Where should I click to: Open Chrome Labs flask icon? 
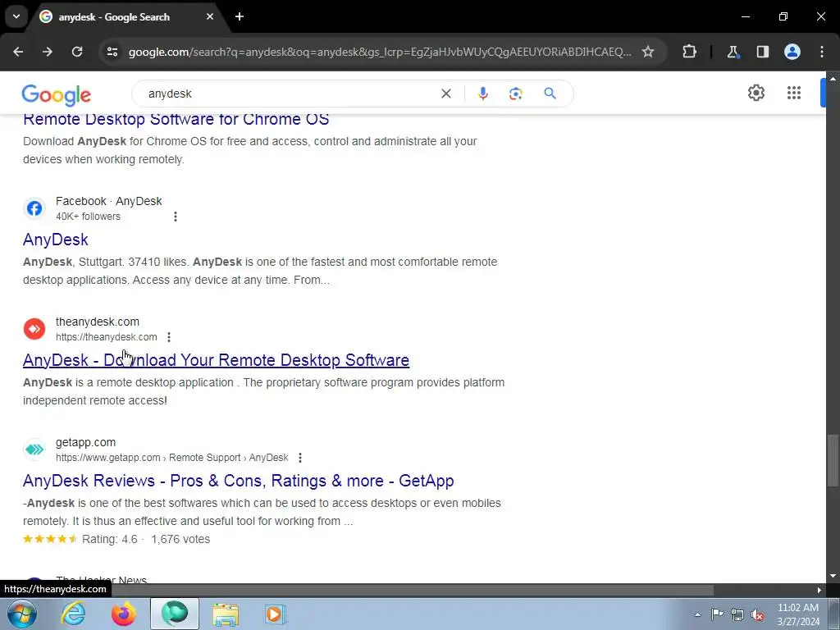tap(733, 52)
